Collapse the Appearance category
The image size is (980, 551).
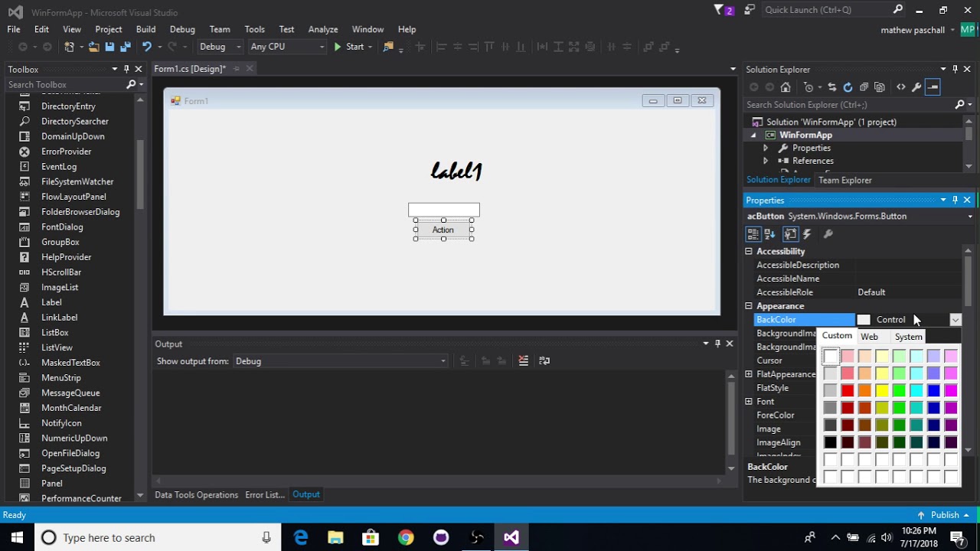(x=749, y=306)
